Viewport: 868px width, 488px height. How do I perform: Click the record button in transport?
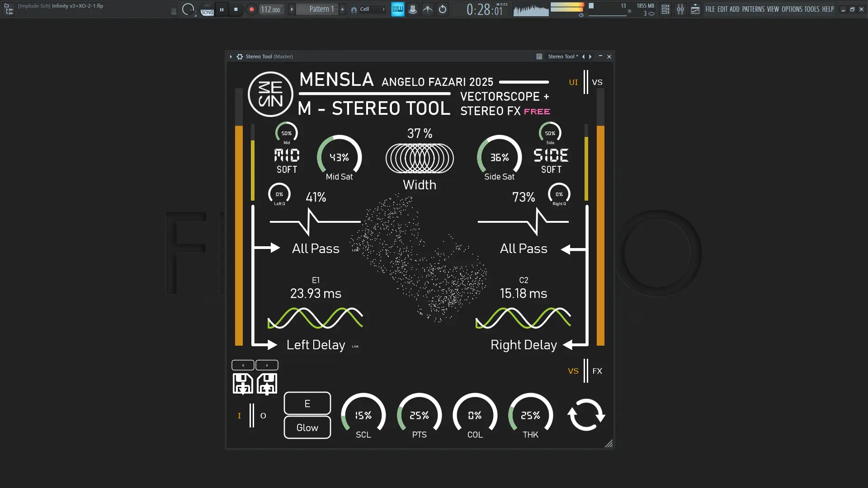click(x=251, y=9)
